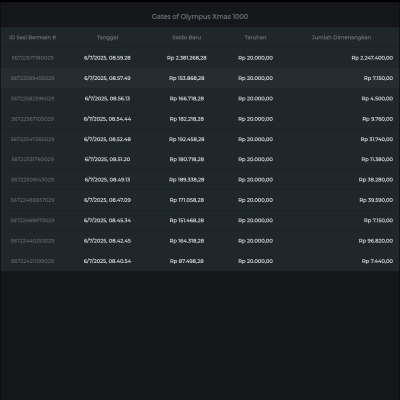Click the balance Rp 180.718,28
400x400 pixels.
click(187, 159)
